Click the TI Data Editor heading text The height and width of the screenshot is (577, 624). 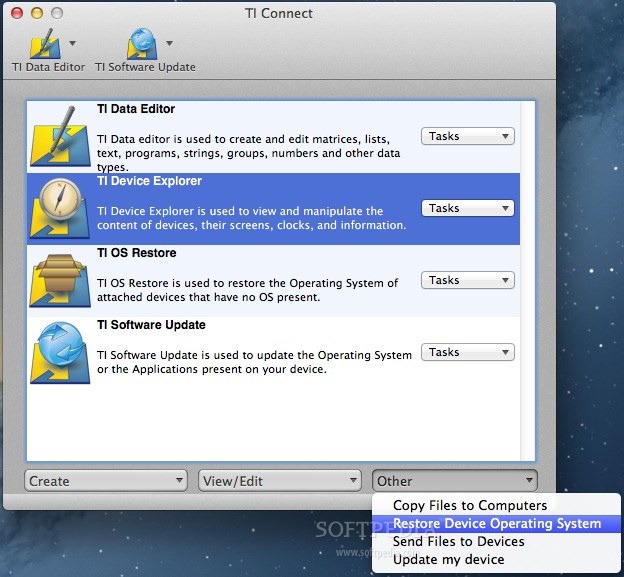point(136,109)
